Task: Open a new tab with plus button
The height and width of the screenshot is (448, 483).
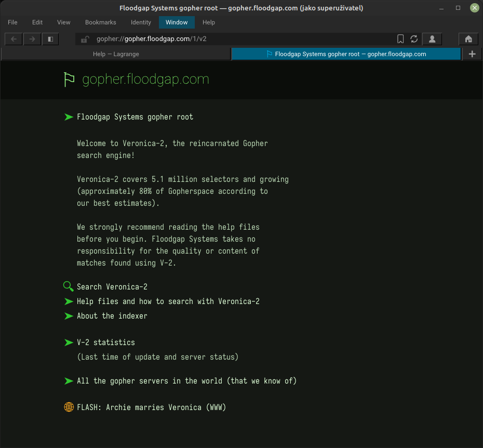Action: pyautogui.click(x=472, y=54)
